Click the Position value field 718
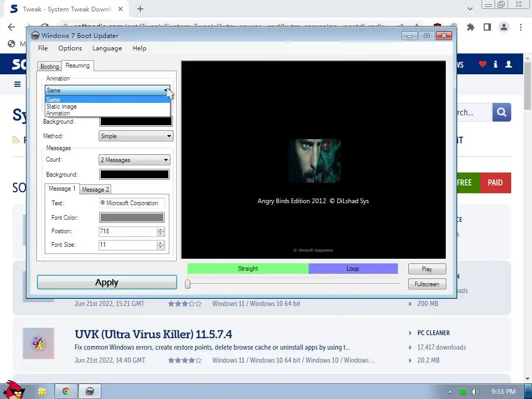 click(x=128, y=231)
